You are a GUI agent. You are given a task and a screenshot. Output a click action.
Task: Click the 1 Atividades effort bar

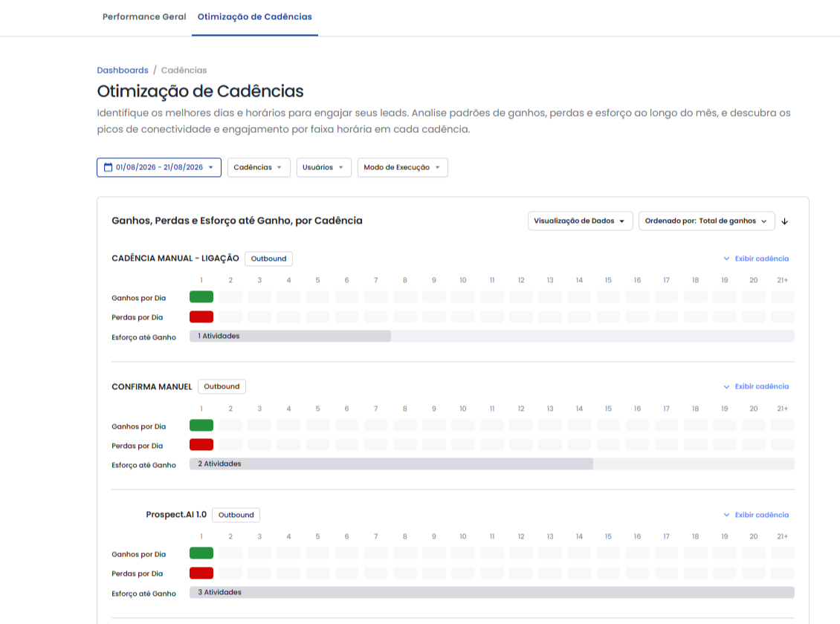tap(291, 336)
